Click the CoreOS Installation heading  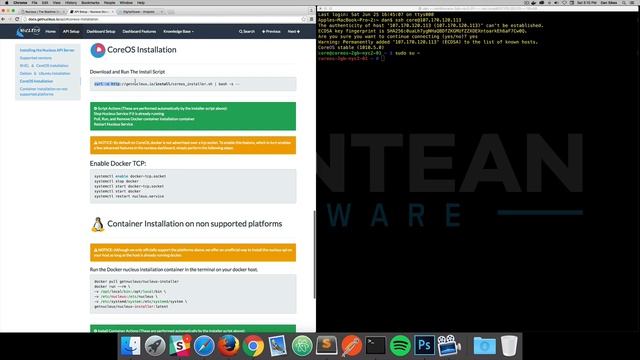click(x=142, y=50)
